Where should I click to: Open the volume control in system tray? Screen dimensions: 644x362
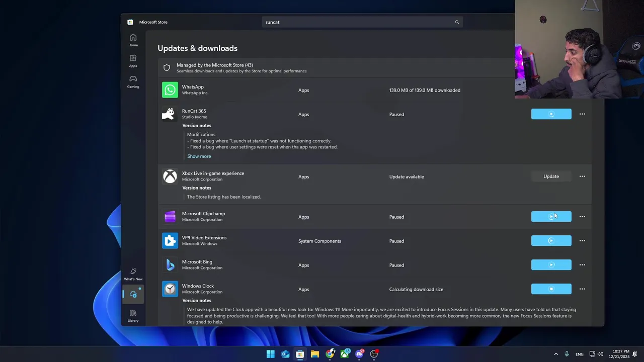(600, 354)
